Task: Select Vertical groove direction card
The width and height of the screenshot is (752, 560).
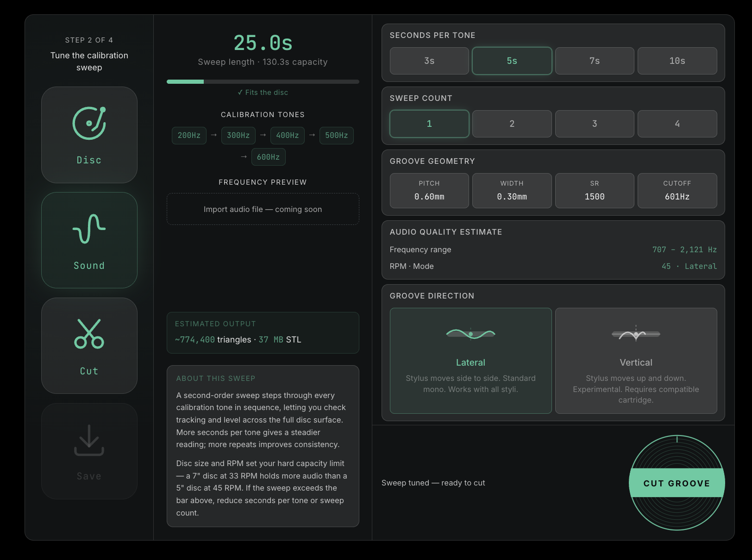Action: point(636,361)
